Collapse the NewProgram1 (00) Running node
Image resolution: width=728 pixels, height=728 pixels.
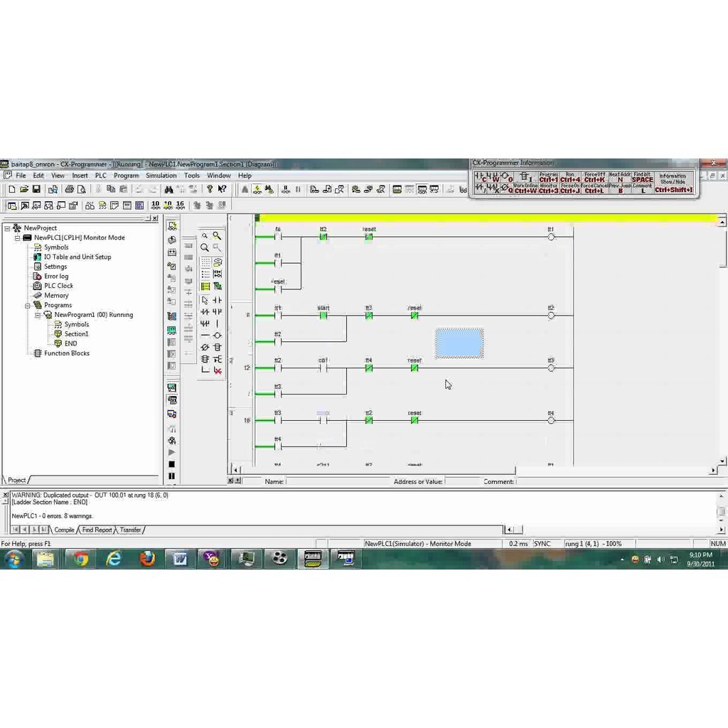click(38, 315)
